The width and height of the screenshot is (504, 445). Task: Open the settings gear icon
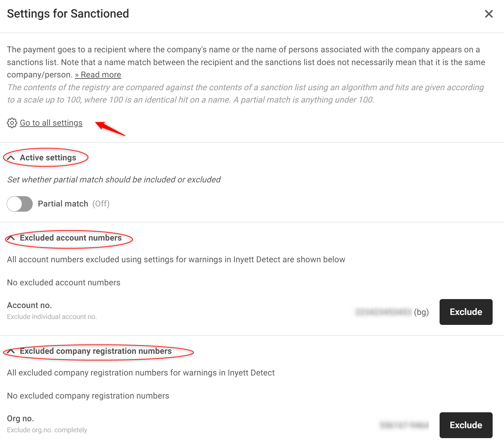12,123
